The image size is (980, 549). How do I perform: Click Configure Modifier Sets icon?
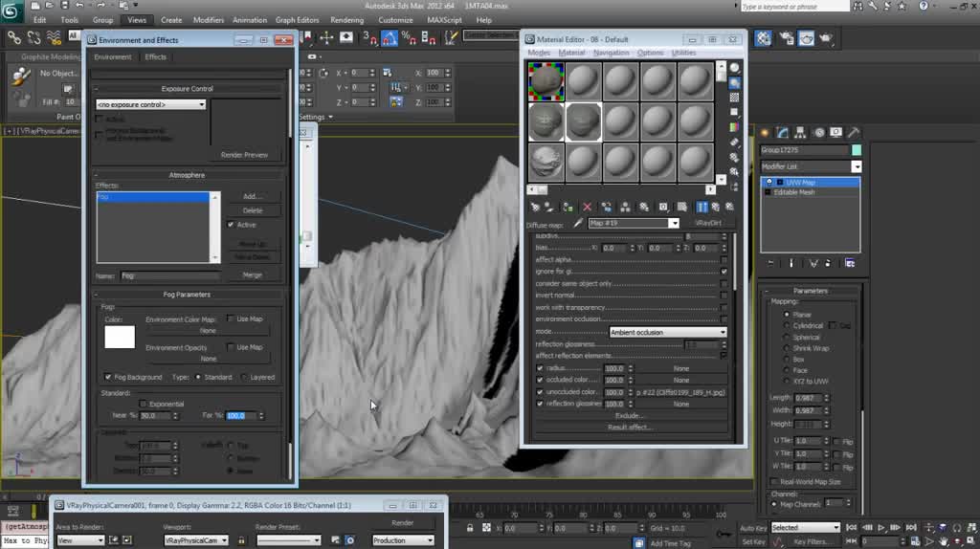point(850,264)
